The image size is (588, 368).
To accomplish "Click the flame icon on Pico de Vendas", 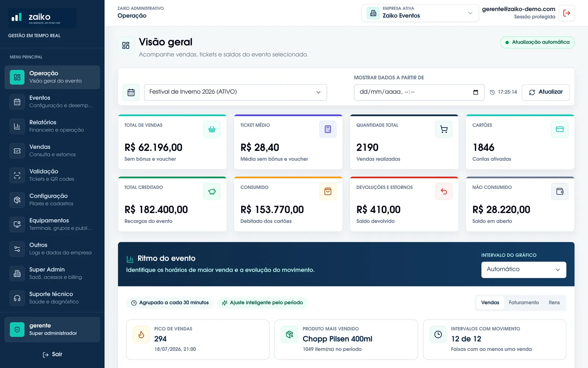I will tap(141, 335).
